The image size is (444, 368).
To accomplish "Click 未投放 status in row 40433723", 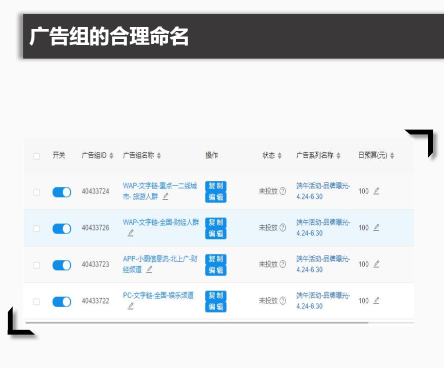I will pyautogui.click(x=268, y=264).
